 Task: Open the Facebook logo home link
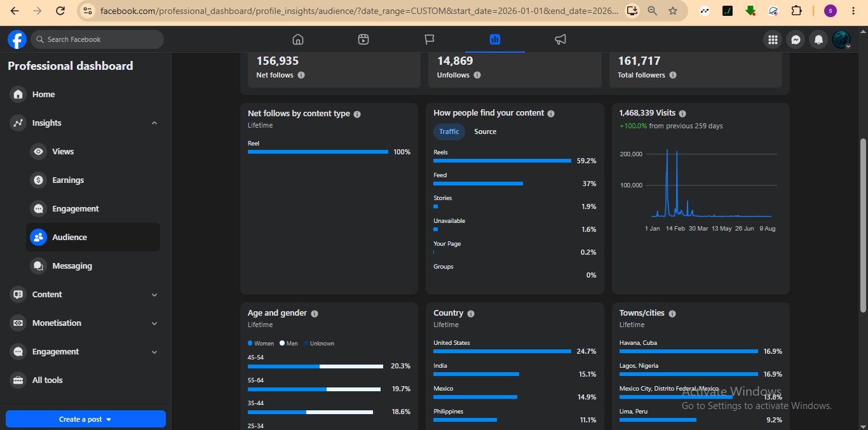point(17,39)
